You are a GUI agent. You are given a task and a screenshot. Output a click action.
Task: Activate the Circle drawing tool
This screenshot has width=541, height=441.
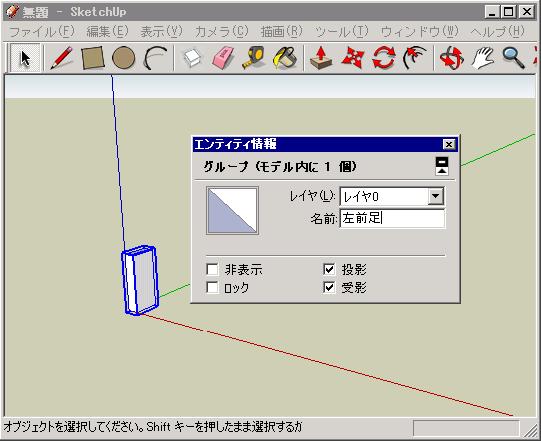click(x=124, y=58)
